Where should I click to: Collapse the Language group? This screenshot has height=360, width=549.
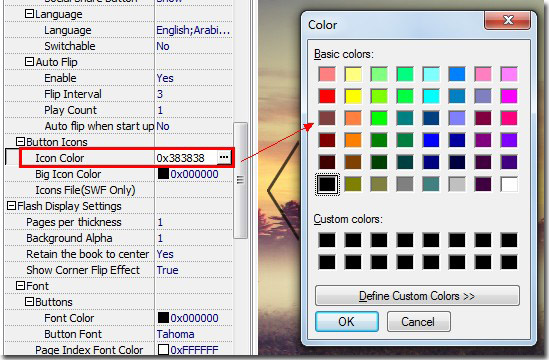coord(29,14)
